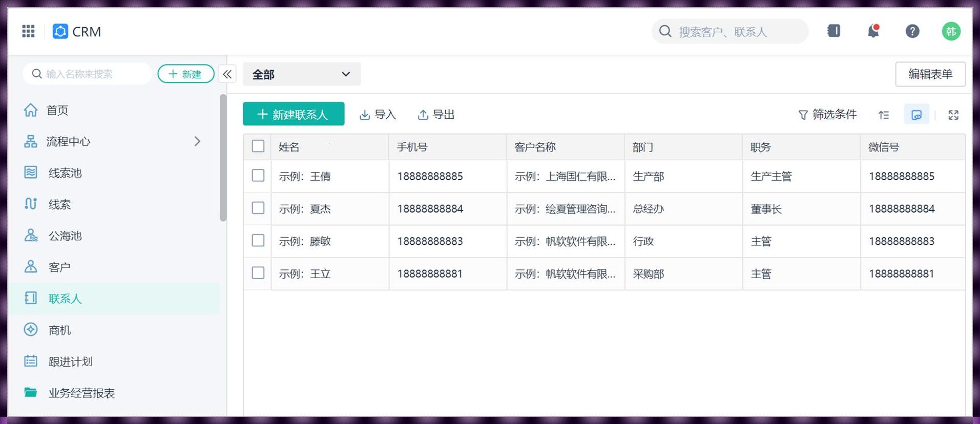Click the 姓名 column header

click(330, 147)
